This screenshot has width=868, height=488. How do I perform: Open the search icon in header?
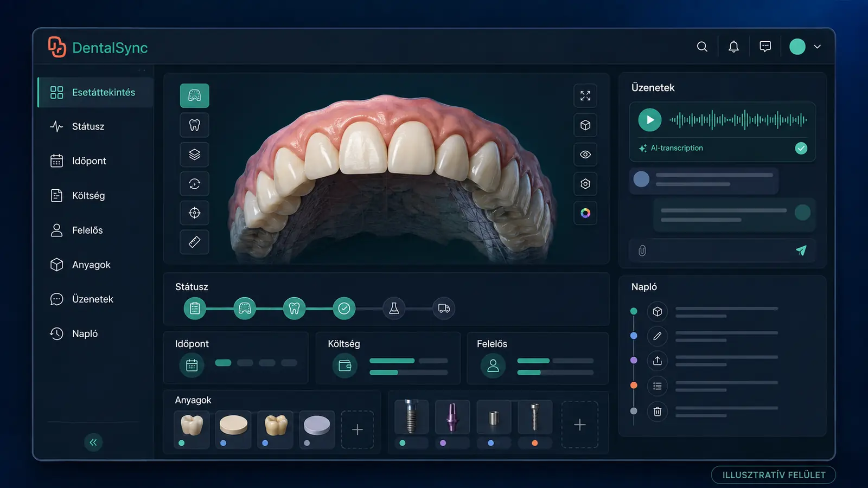pos(702,47)
